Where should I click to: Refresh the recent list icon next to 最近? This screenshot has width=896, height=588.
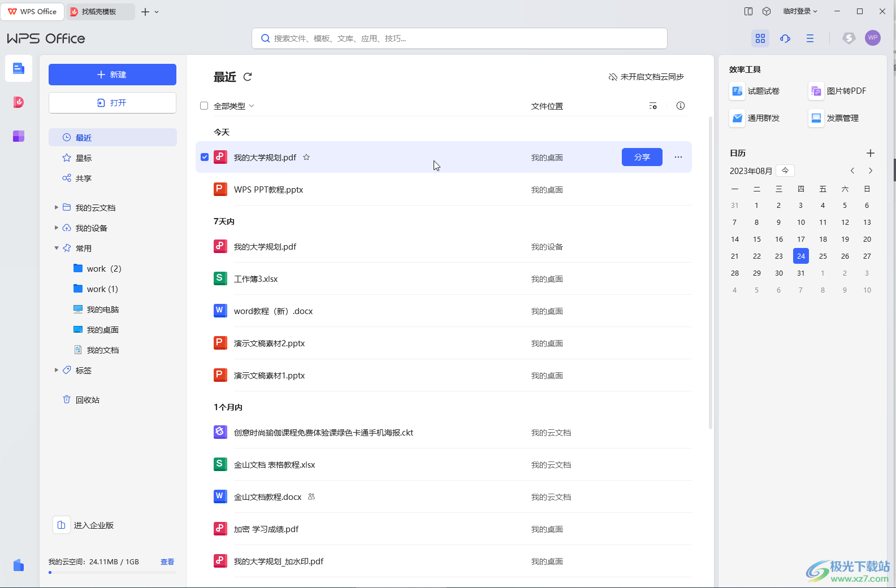[x=248, y=77]
